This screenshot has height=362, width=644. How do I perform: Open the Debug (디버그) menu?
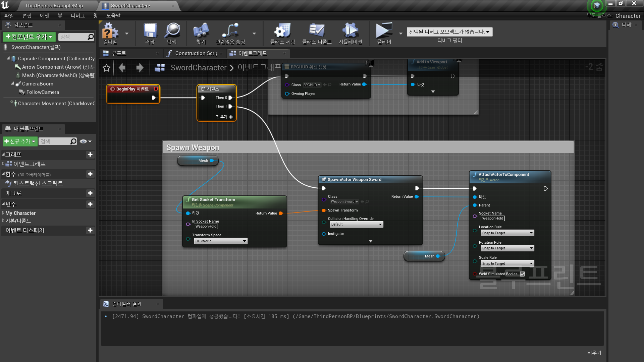[77, 16]
